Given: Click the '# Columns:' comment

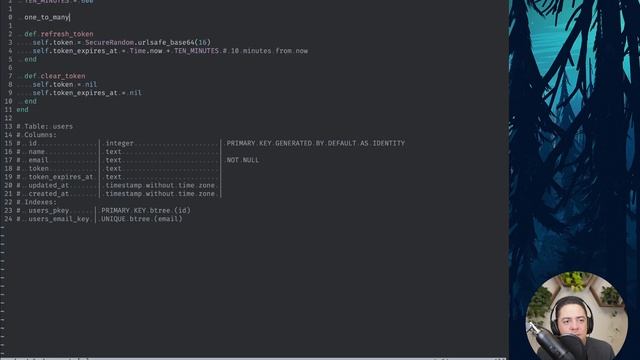Looking at the screenshot, I should pyautogui.click(x=36, y=135).
